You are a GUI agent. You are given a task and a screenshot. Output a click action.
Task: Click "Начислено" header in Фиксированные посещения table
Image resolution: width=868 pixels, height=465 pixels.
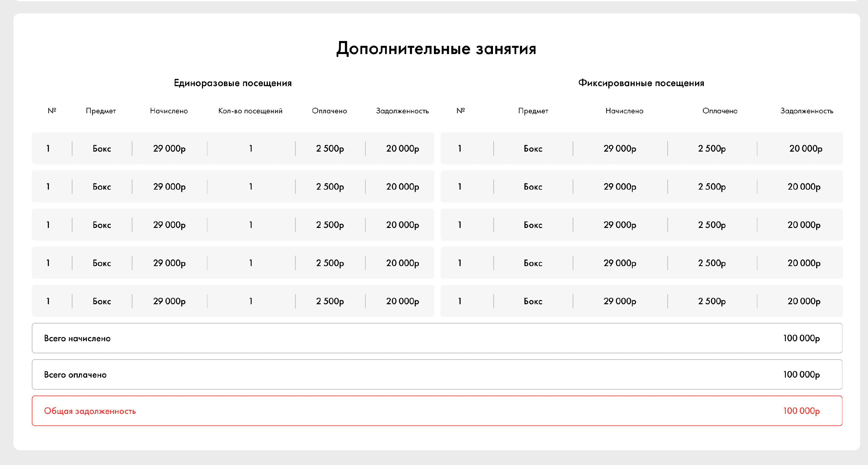(624, 111)
